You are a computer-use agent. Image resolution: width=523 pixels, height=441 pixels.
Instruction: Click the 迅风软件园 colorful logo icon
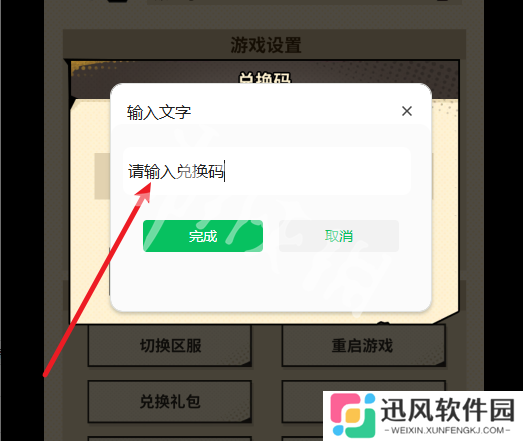[353, 415]
